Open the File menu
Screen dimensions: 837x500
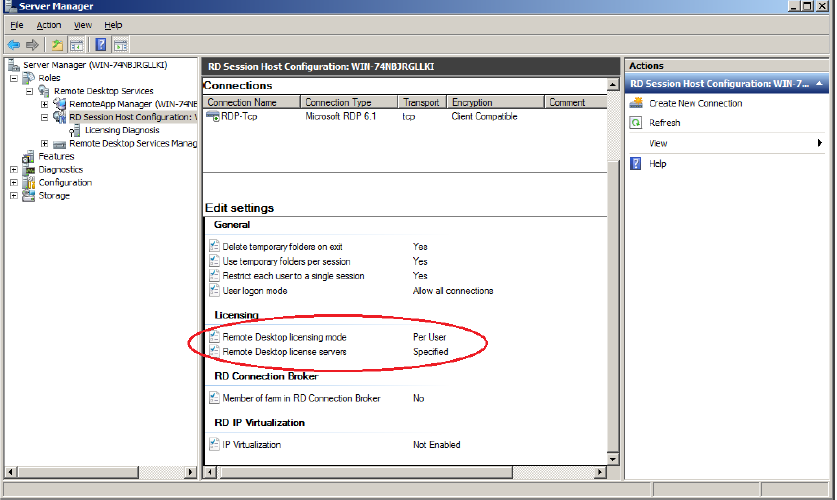click(x=17, y=25)
